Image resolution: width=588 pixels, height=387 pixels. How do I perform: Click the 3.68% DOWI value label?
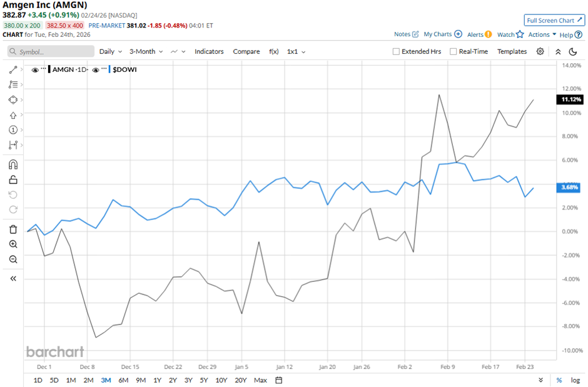[x=569, y=188]
